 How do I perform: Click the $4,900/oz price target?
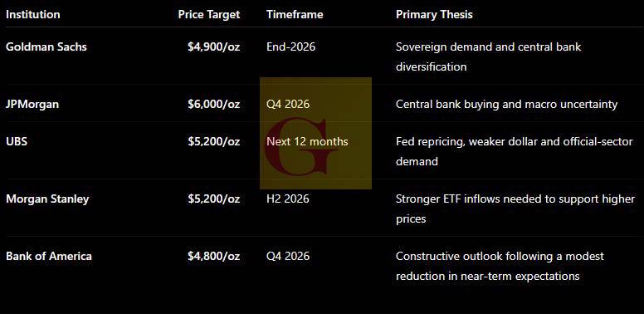pos(214,47)
